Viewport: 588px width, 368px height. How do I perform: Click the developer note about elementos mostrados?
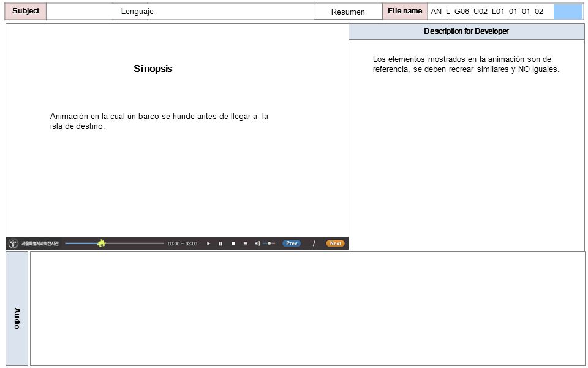click(x=466, y=64)
